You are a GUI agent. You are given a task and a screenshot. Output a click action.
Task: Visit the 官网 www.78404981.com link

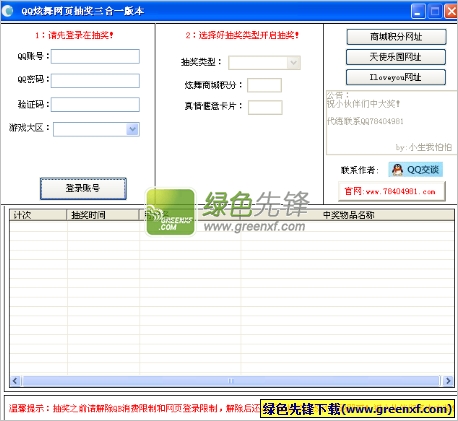click(392, 191)
